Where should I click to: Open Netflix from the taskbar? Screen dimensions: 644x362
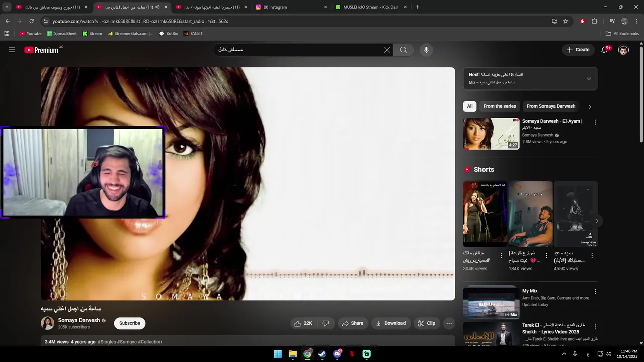352,354
